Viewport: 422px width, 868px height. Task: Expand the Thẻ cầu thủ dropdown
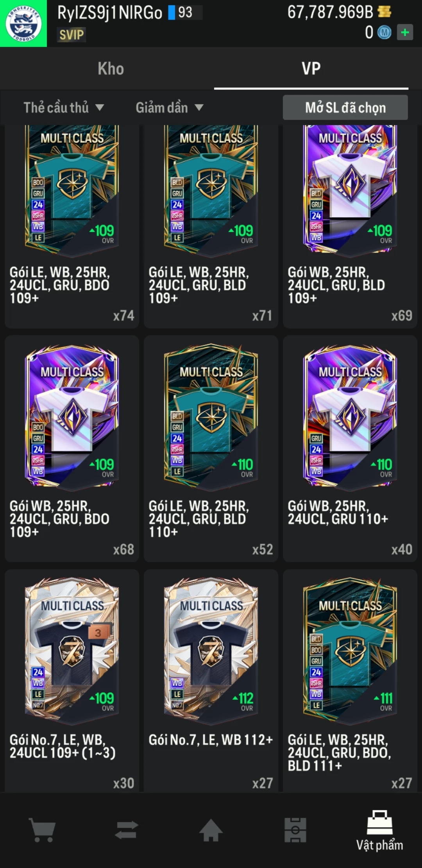coord(64,108)
